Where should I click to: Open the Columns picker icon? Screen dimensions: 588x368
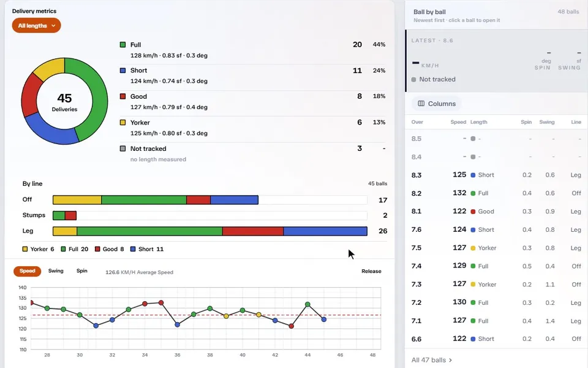coord(421,104)
